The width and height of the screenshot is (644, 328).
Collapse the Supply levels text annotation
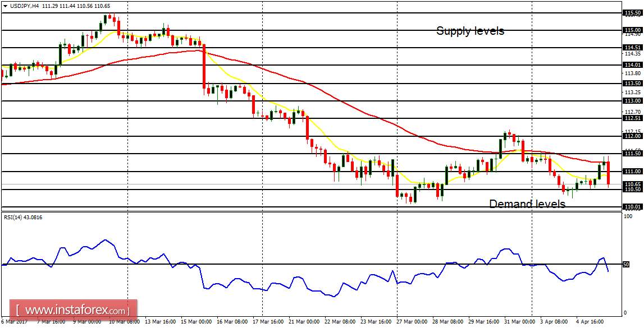pos(470,31)
